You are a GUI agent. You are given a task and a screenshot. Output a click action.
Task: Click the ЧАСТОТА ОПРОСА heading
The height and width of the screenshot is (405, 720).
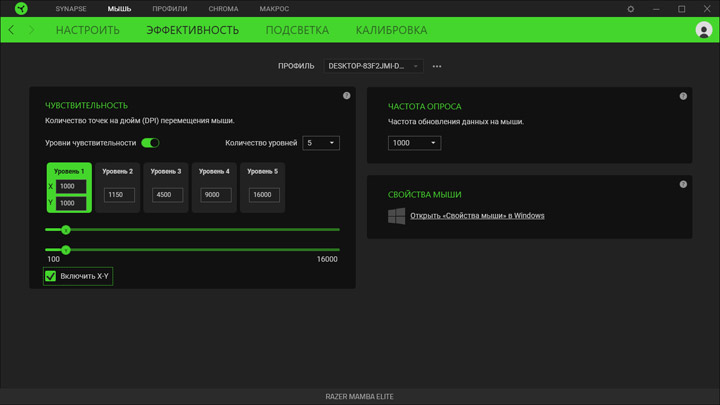(425, 107)
